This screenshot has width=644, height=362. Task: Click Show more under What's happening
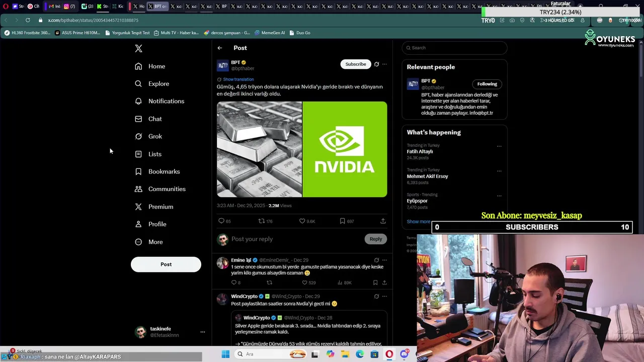[x=418, y=222]
